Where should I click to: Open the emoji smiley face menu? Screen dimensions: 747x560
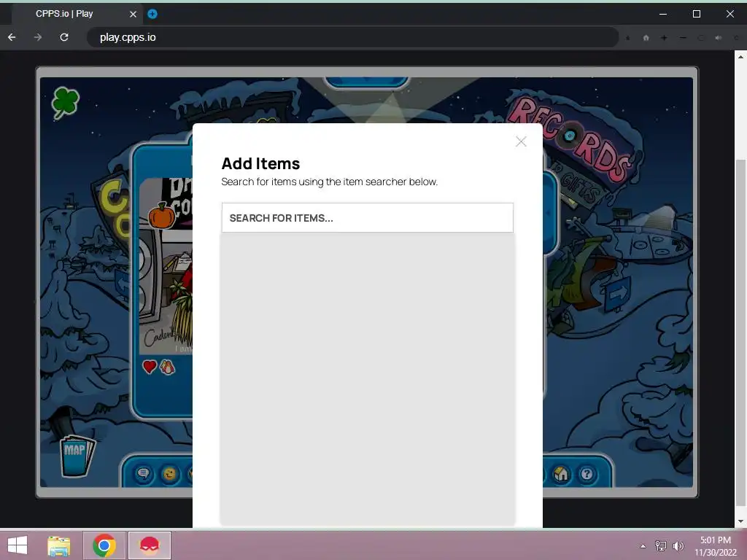click(x=169, y=474)
